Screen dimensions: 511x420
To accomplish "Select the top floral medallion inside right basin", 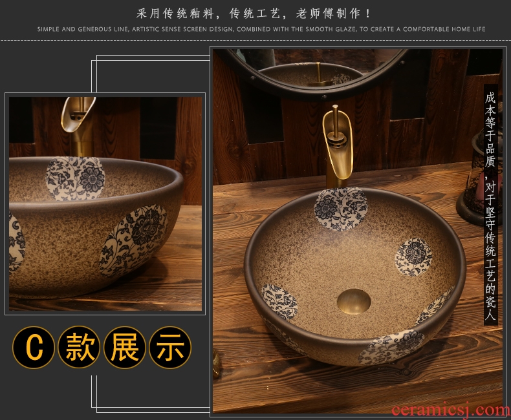I will point(341,207).
